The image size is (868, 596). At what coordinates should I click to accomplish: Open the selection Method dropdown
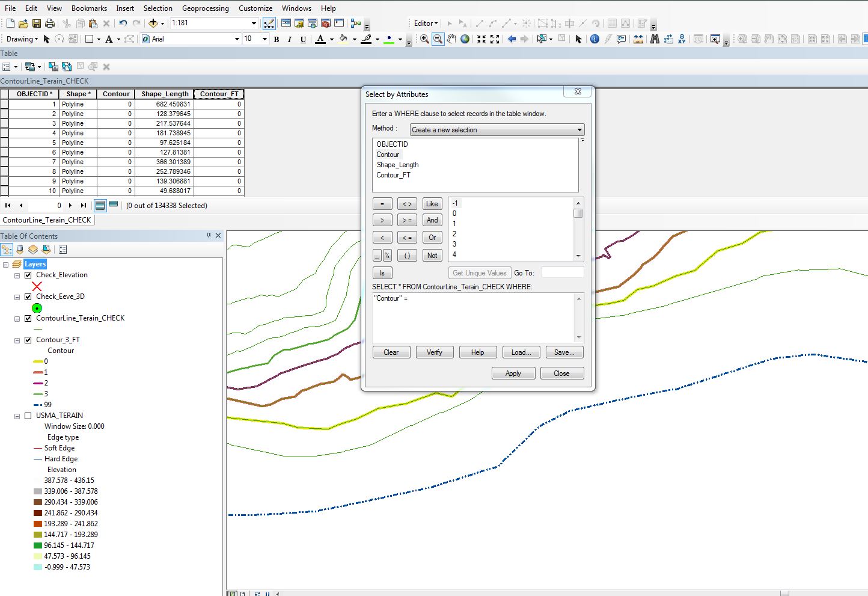pos(579,130)
